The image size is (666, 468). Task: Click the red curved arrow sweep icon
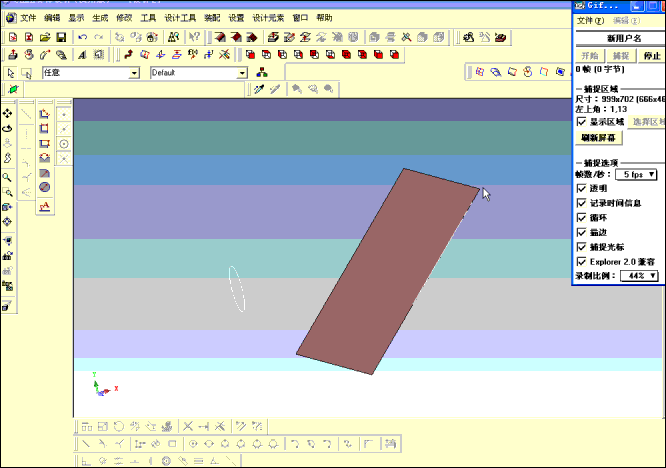pyautogui.click(x=129, y=54)
